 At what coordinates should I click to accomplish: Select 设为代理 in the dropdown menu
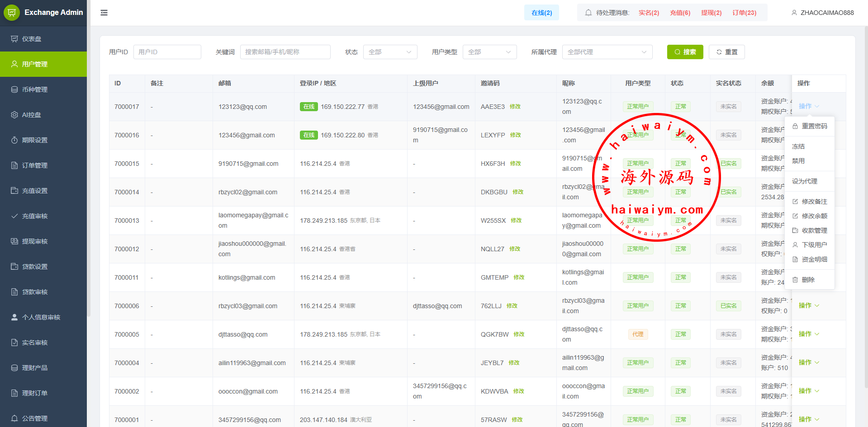[804, 181]
